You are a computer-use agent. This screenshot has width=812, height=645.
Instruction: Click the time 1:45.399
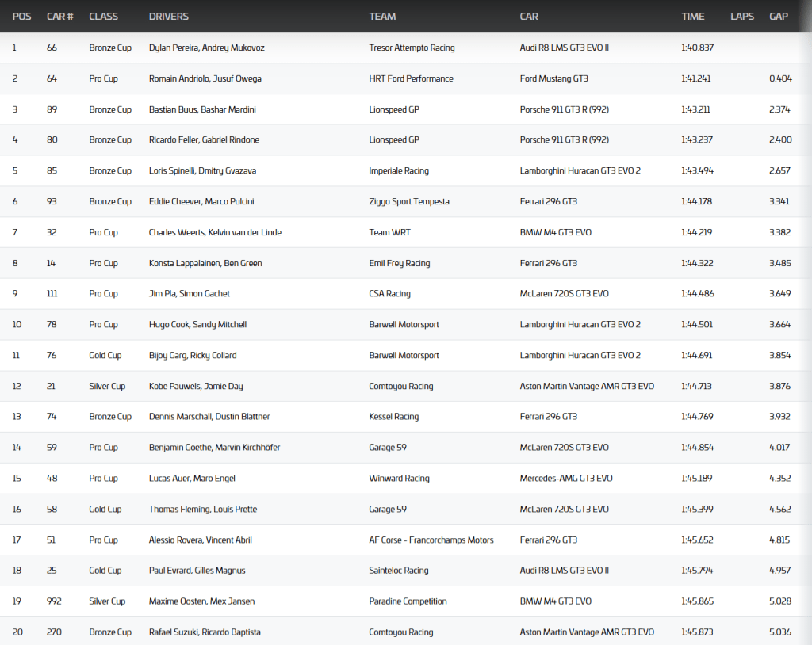coord(697,510)
